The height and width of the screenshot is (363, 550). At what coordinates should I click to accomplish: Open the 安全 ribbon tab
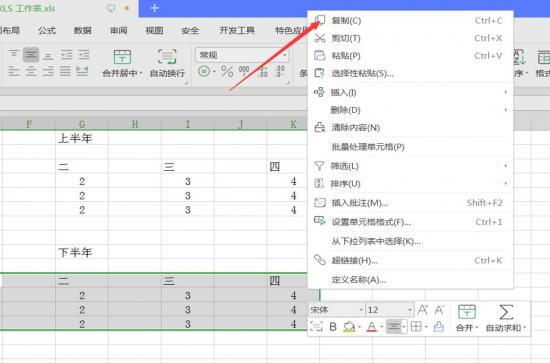190,31
